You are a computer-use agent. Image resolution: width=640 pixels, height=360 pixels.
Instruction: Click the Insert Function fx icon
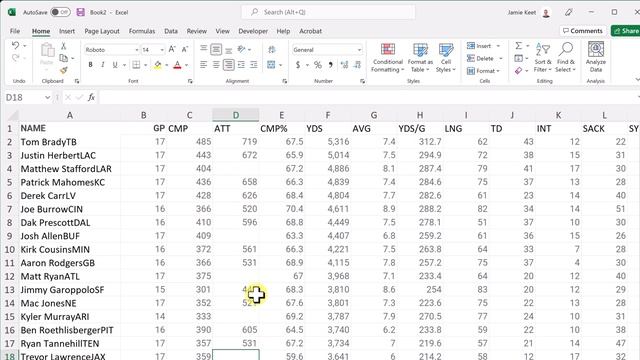pyautogui.click(x=91, y=97)
